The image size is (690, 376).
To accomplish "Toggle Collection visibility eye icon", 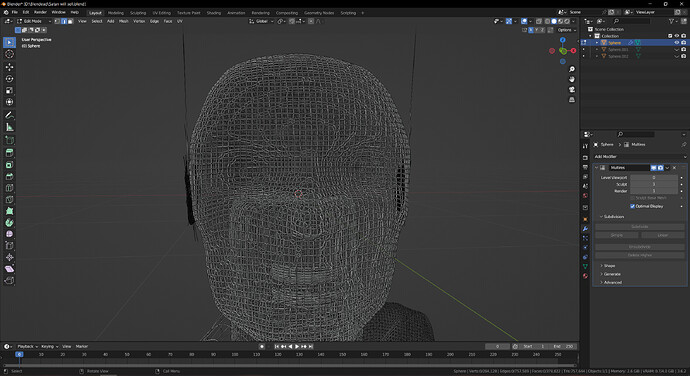I will [677, 36].
